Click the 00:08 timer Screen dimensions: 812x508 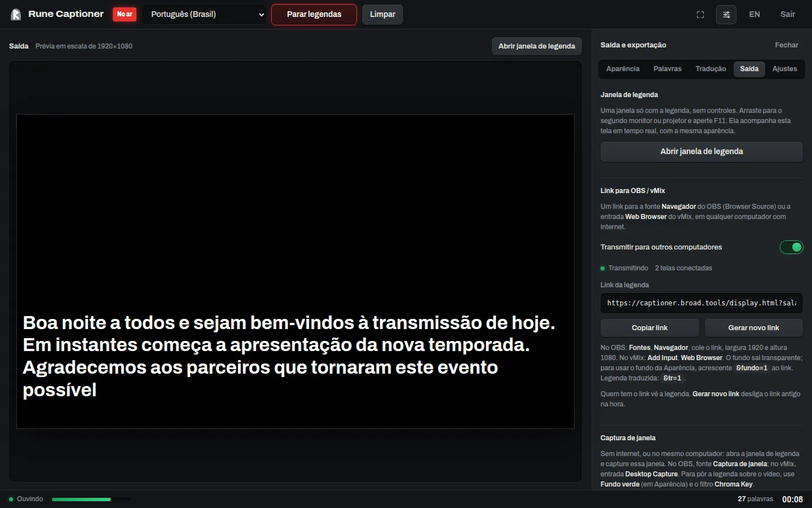click(792, 500)
